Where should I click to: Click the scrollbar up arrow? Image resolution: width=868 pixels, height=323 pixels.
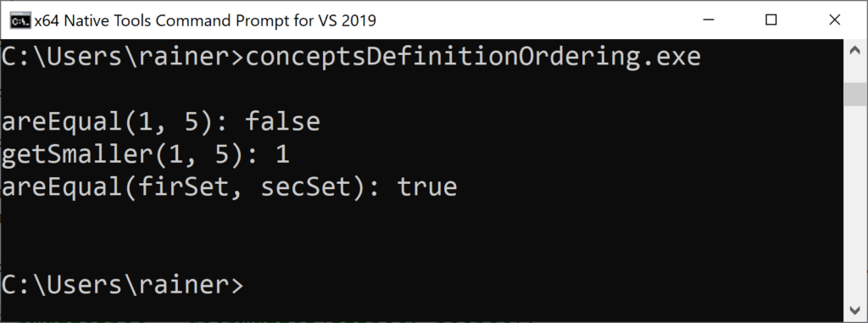tap(856, 50)
